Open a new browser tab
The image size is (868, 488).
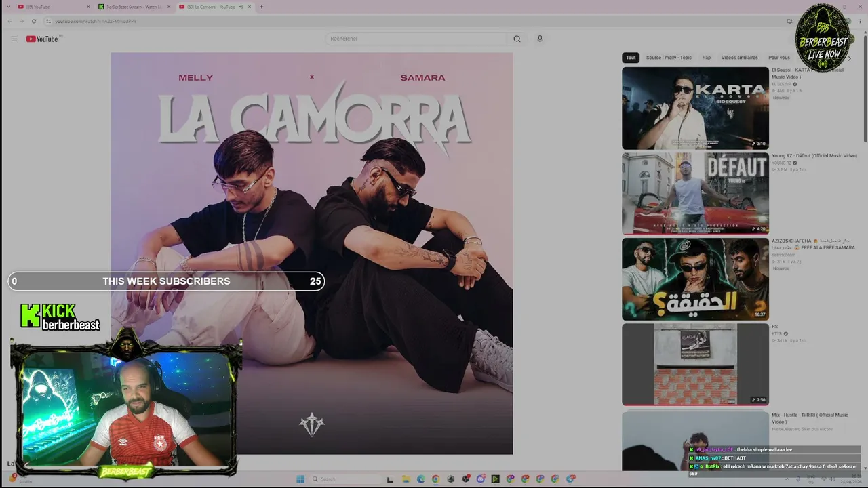261,7
